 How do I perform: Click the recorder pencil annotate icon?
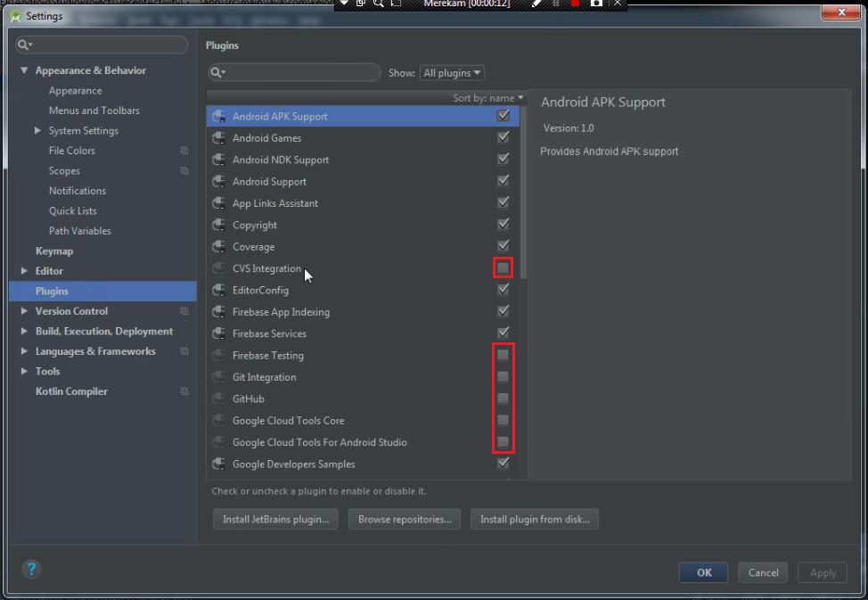coord(536,4)
